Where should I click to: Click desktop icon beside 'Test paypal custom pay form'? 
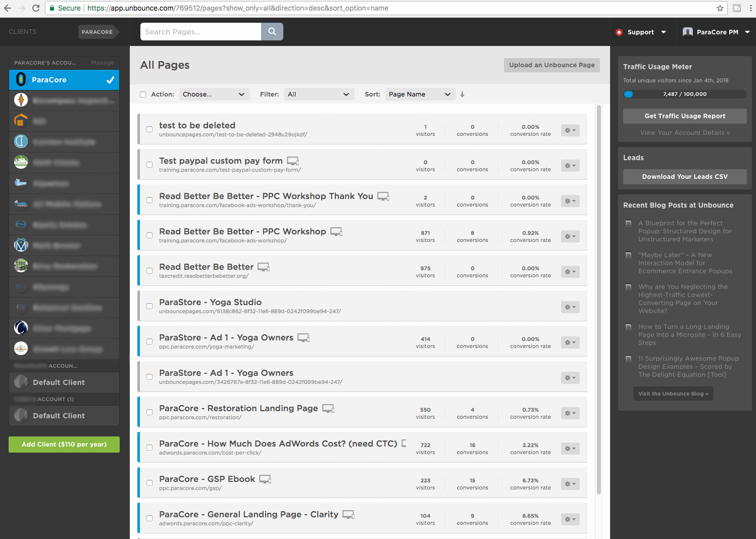click(293, 161)
